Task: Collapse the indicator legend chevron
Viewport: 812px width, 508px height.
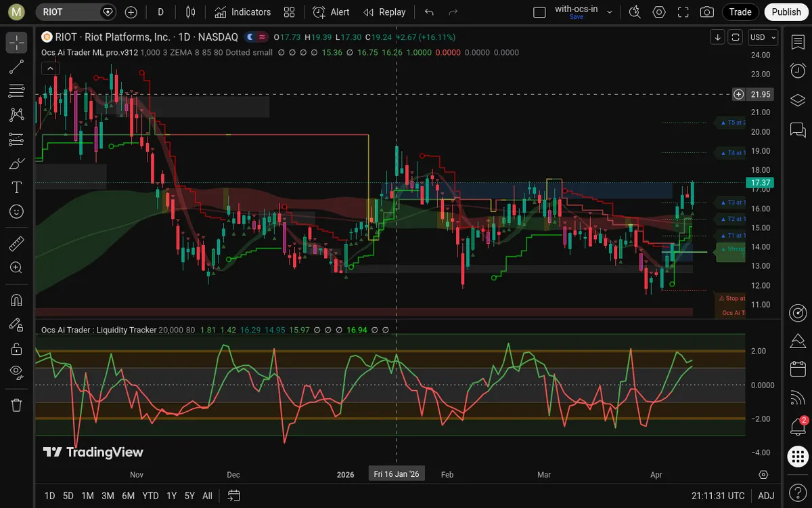Action: [49, 68]
